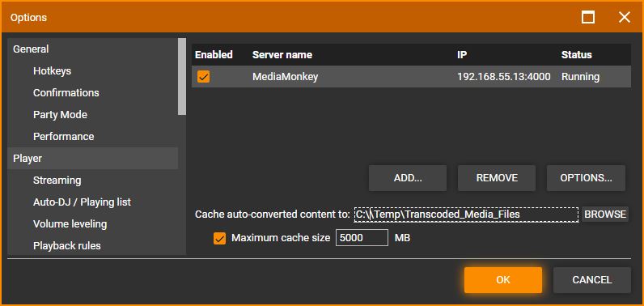Open the Confirmations settings page

tap(66, 92)
